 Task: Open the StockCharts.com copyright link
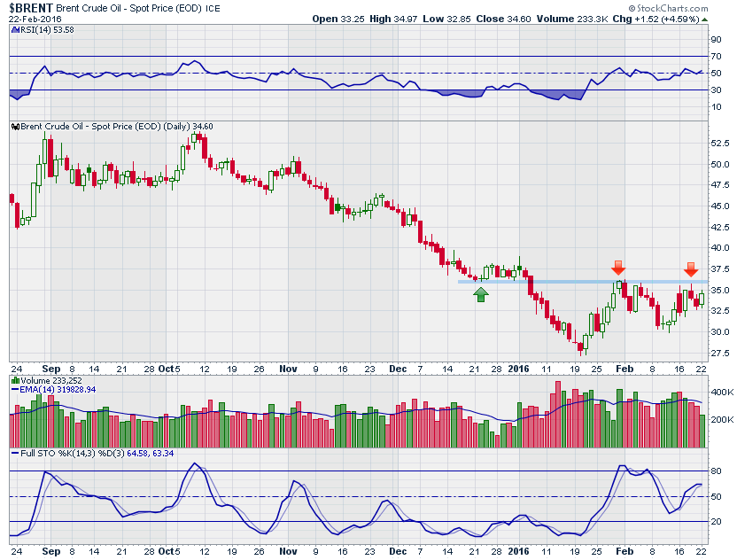pos(668,8)
